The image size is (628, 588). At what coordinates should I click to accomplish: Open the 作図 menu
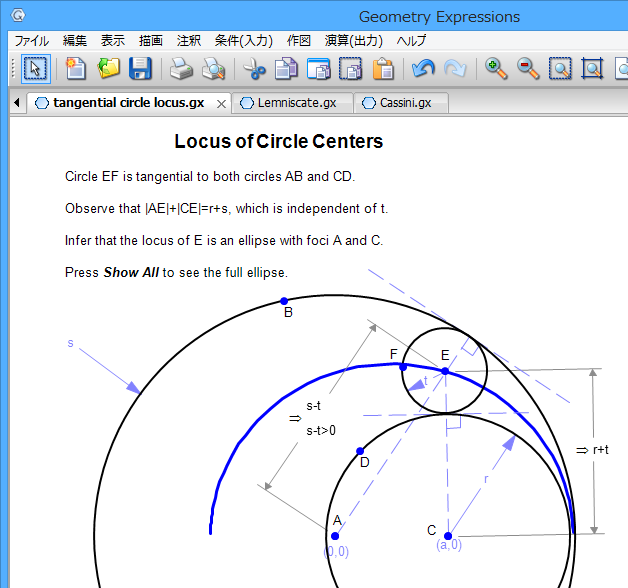pos(299,41)
